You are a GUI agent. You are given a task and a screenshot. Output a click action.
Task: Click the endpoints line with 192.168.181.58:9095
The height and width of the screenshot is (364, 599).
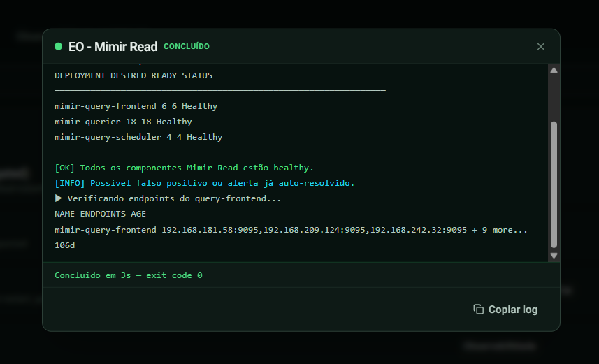(291, 230)
